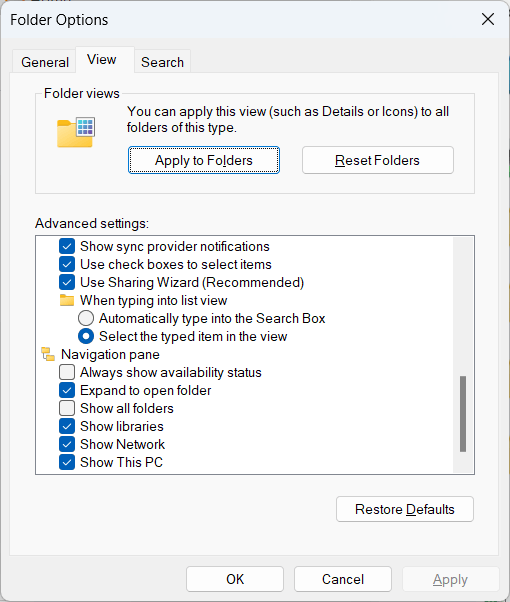This screenshot has width=510, height=602.
Task: Disable Use check boxes to select items
Action: pos(67,264)
